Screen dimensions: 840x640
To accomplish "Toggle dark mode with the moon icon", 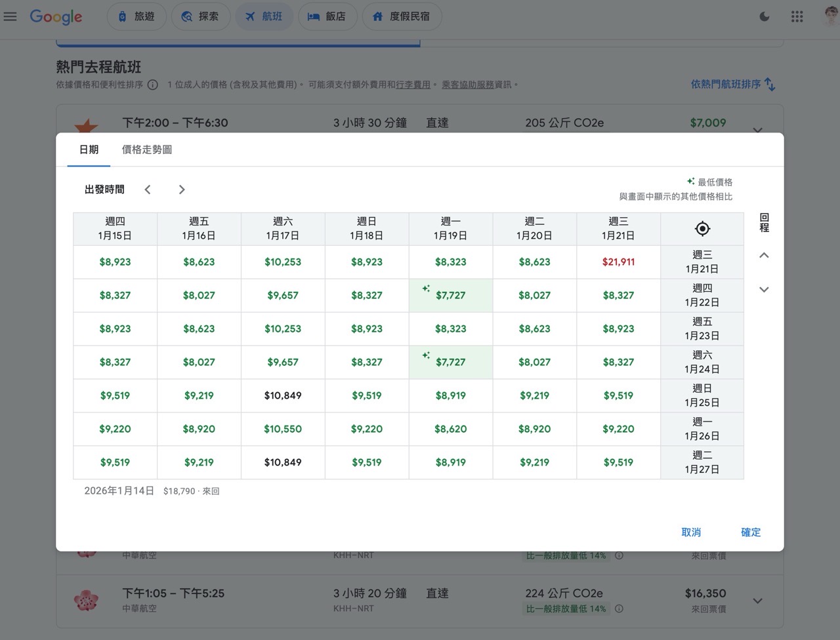I will click(x=764, y=16).
